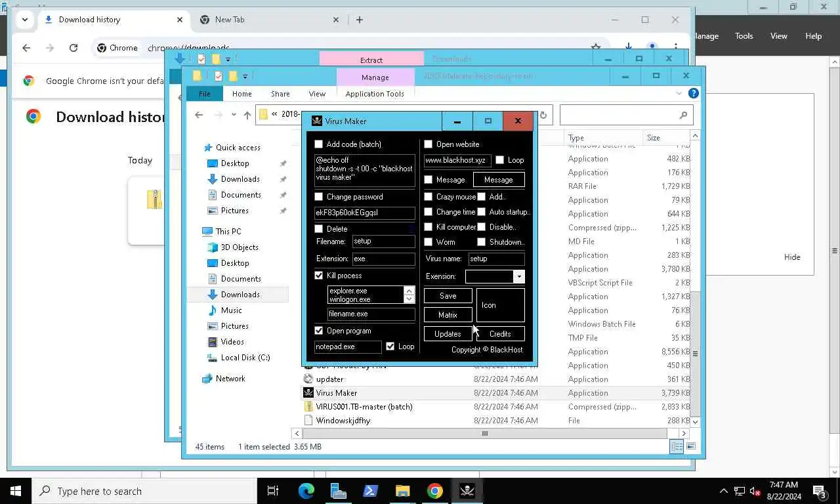Enable the Delete checkbox
The width and height of the screenshot is (840, 504).
pyautogui.click(x=319, y=228)
